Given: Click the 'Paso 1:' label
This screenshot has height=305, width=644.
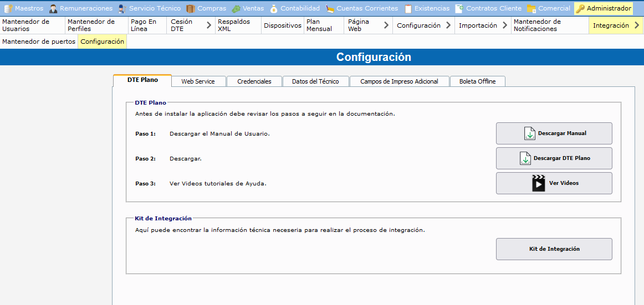Looking at the screenshot, I should (x=145, y=133).
